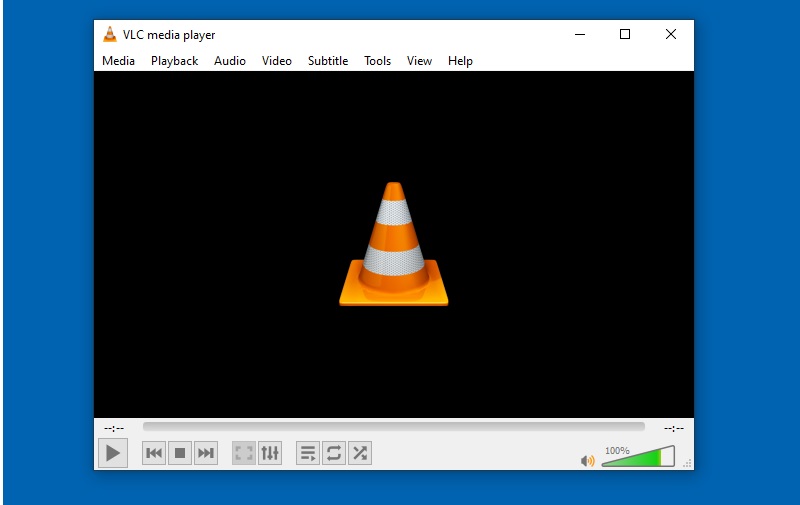Click the elapsed time label
The image size is (800, 505).
114,428
